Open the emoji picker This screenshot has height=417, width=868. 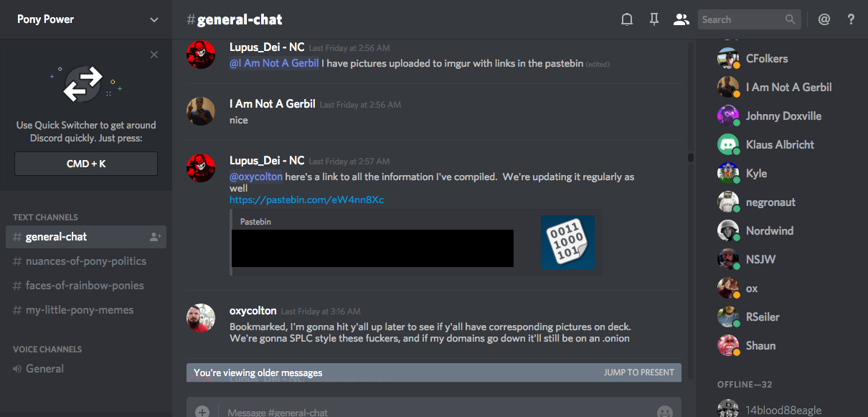coord(664,412)
